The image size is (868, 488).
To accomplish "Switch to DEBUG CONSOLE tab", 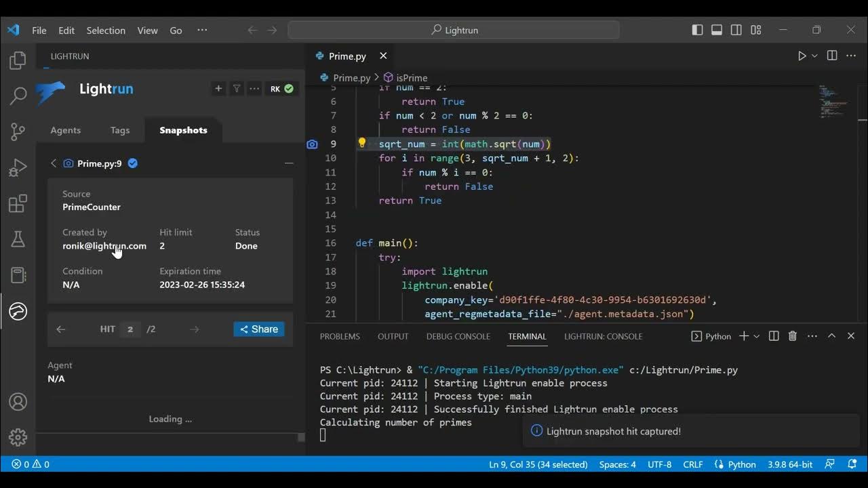I will point(458,336).
